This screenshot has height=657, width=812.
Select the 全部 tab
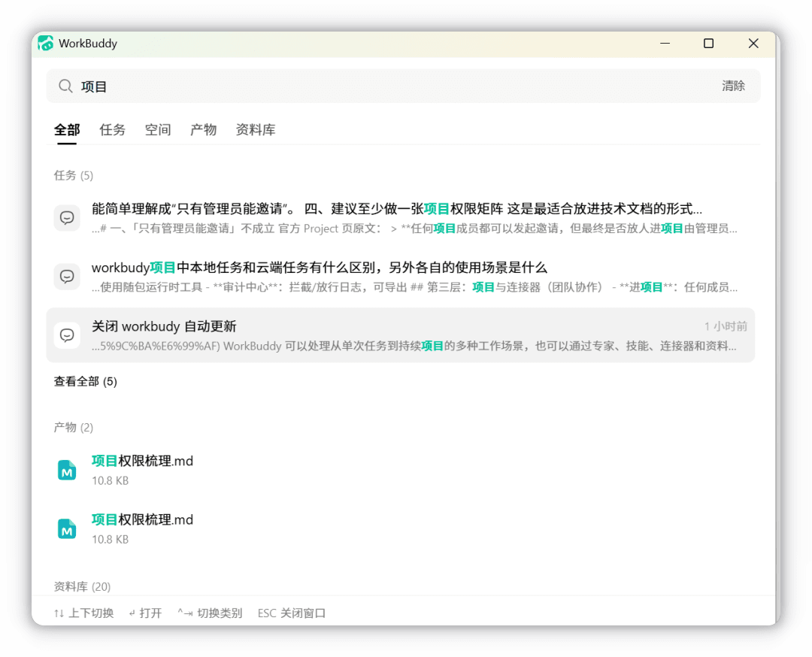click(x=67, y=129)
